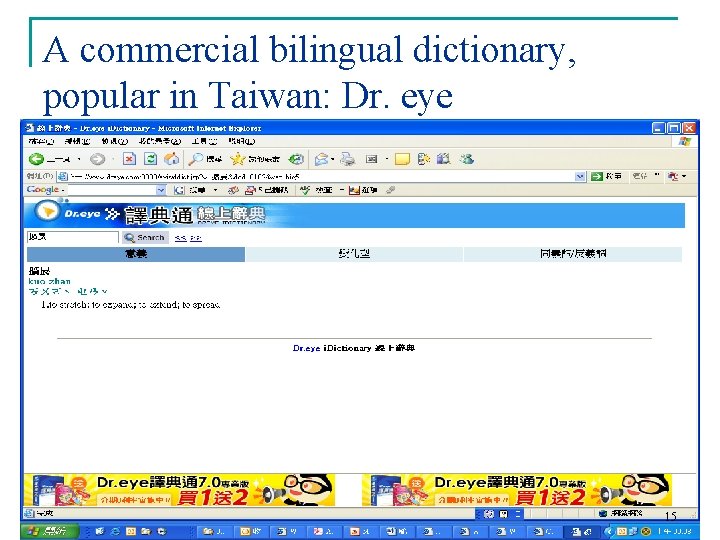Viewport: 720px width, 540px height.
Task: Click inside the dictionary word input field
Action: pyautogui.click(x=73, y=237)
